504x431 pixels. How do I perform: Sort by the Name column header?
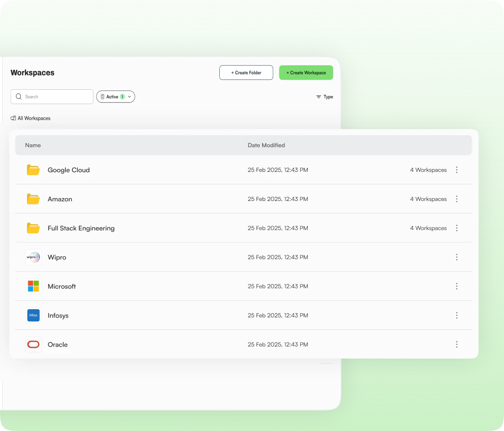[x=33, y=145]
